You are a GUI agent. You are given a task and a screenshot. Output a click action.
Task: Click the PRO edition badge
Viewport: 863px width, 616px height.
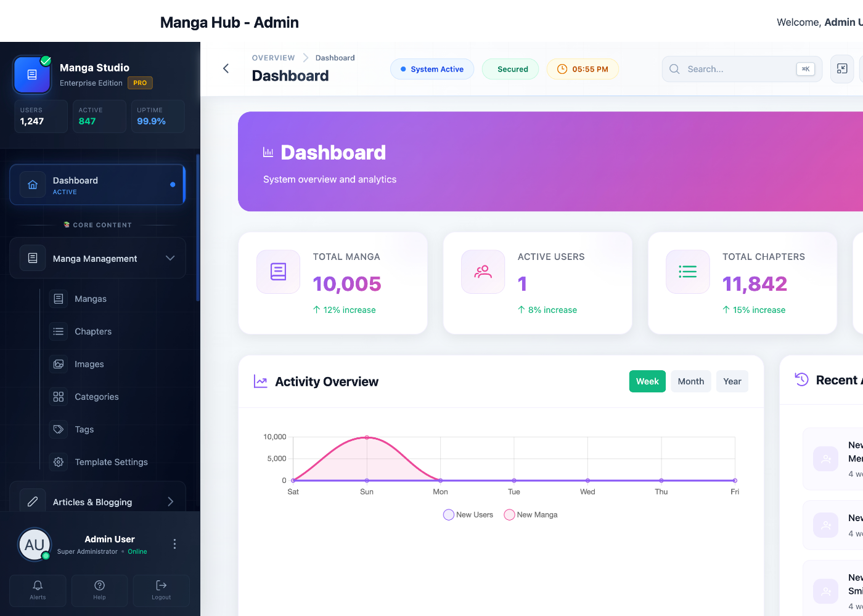click(x=140, y=83)
